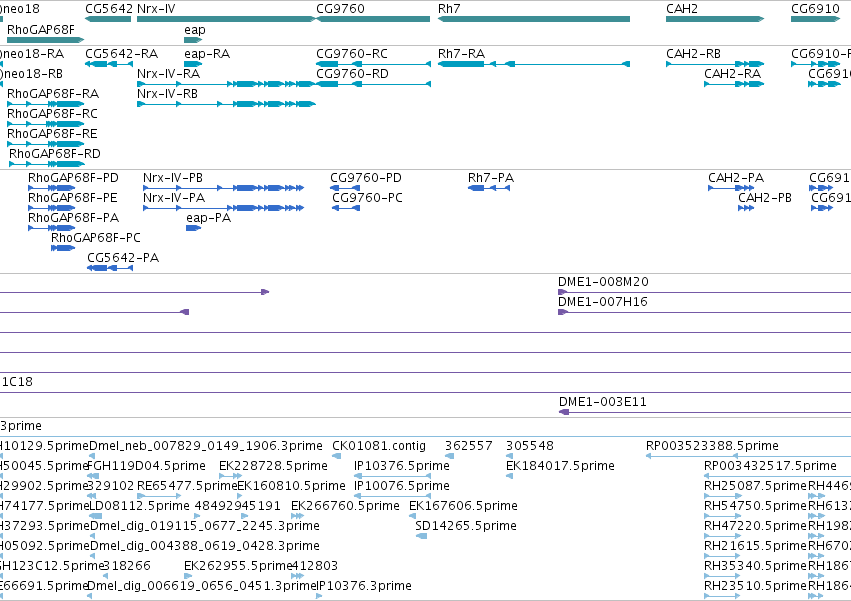The width and height of the screenshot is (851, 601).
Task: Select the eap gene label
Action: pyautogui.click(x=194, y=30)
